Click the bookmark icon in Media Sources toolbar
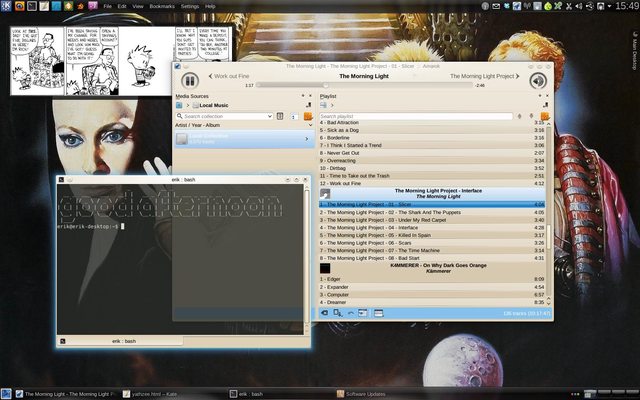 [309, 105]
